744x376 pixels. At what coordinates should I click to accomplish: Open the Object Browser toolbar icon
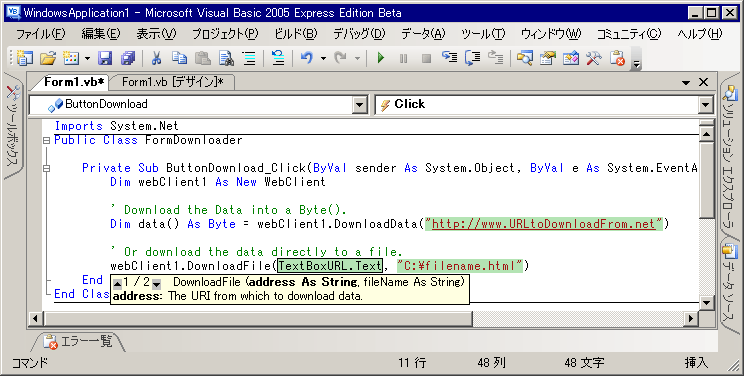pyautogui.click(x=571, y=58)
